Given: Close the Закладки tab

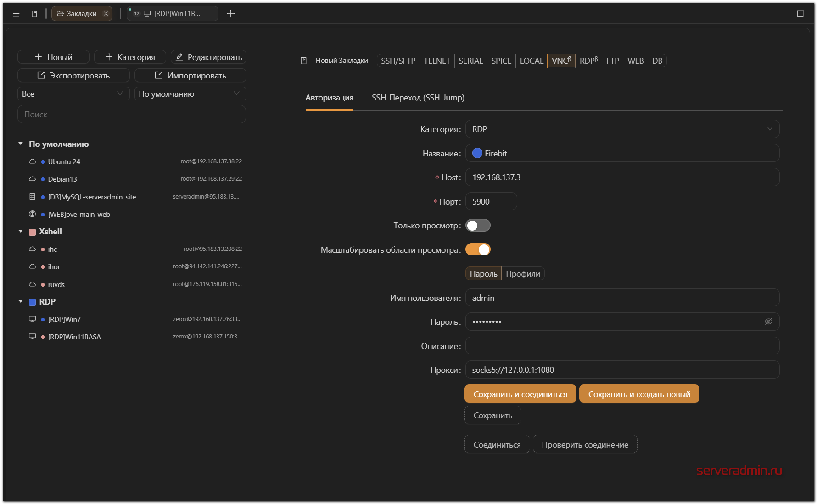Looking at the screenshot, I should click(x=106, y=14).
